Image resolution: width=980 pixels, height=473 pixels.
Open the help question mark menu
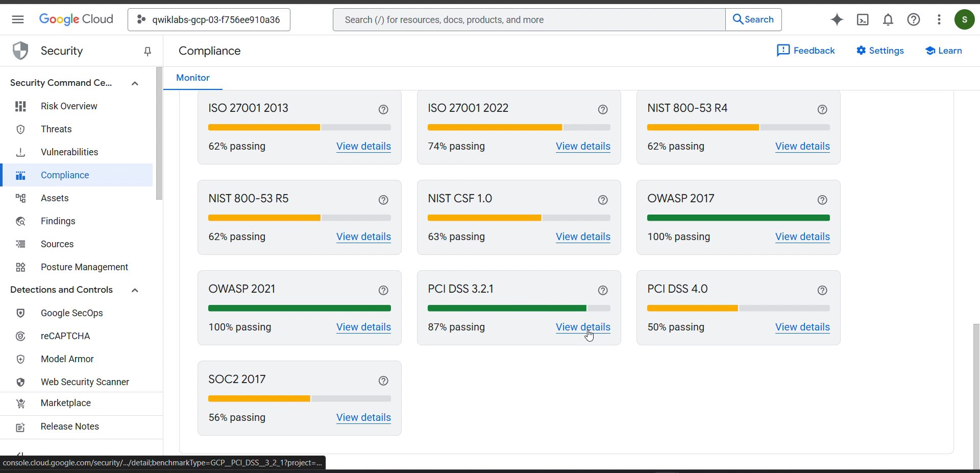click(x=914, y=19)
